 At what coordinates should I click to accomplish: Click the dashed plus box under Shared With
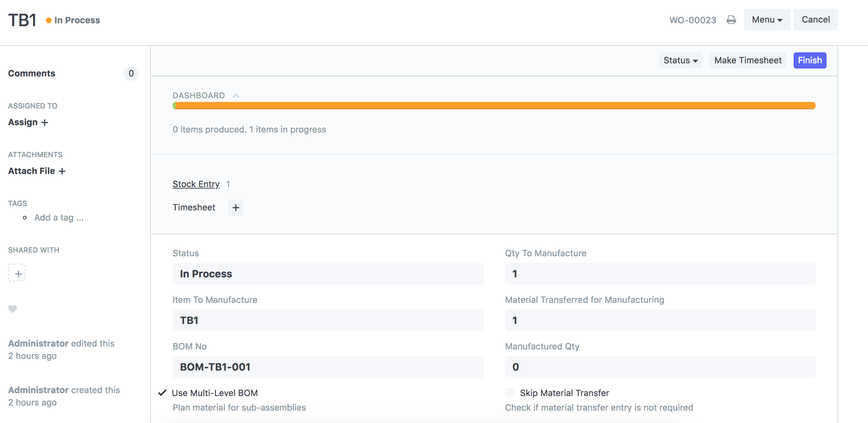[17, 273]
